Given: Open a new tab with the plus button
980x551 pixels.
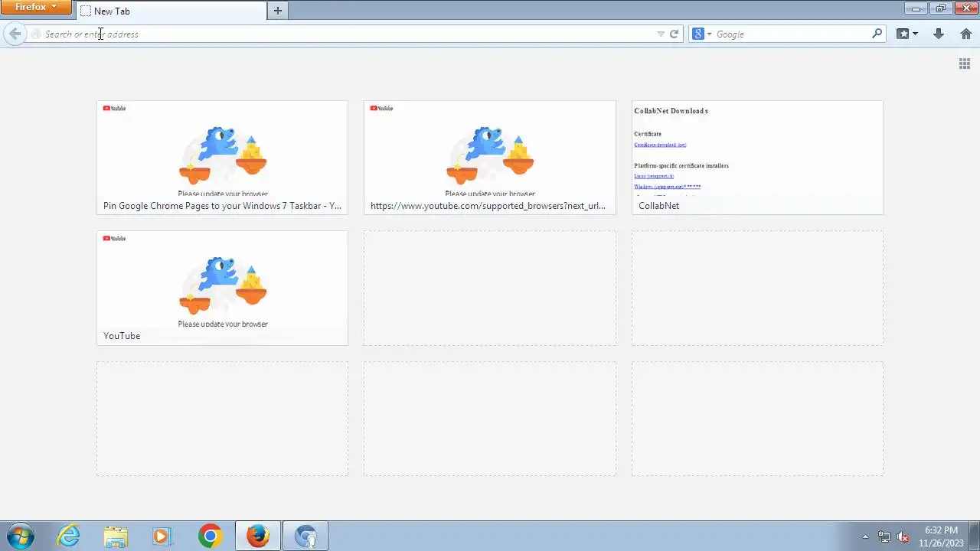Looking at the screenshot, I should tap(277, 11).
